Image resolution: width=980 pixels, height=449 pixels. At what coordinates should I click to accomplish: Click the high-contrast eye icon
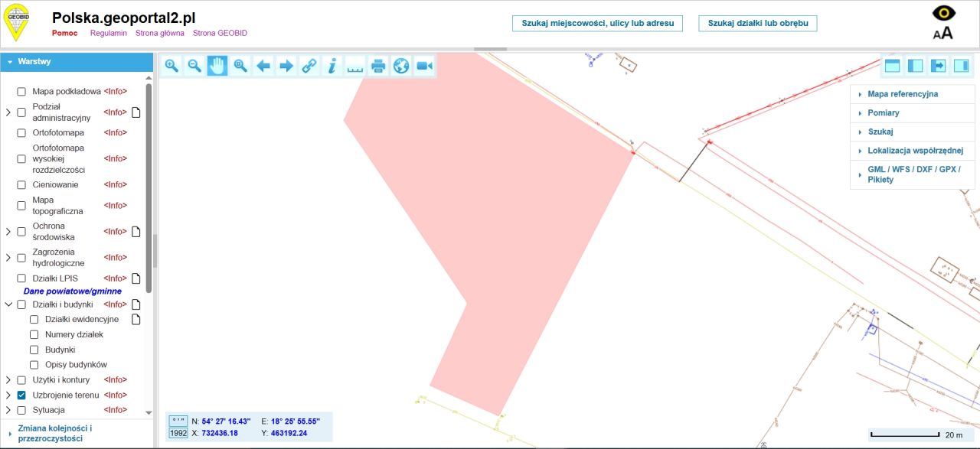tap(943, 13)
